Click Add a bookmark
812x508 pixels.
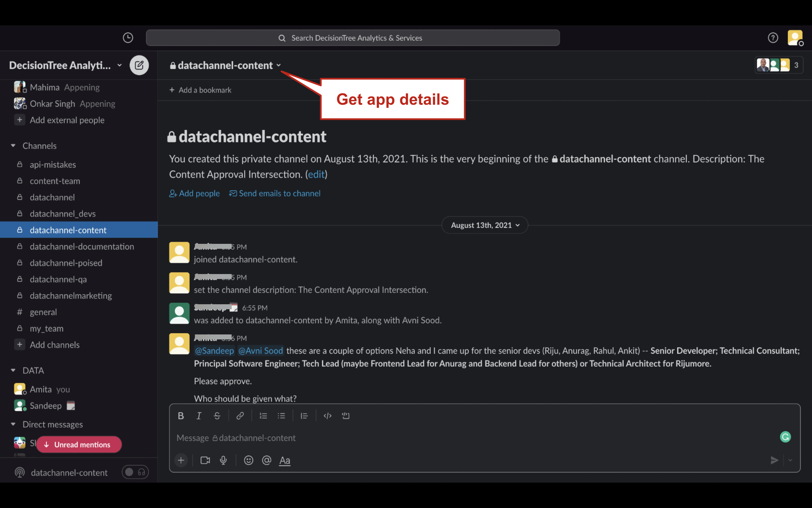[x=200, y=90]
